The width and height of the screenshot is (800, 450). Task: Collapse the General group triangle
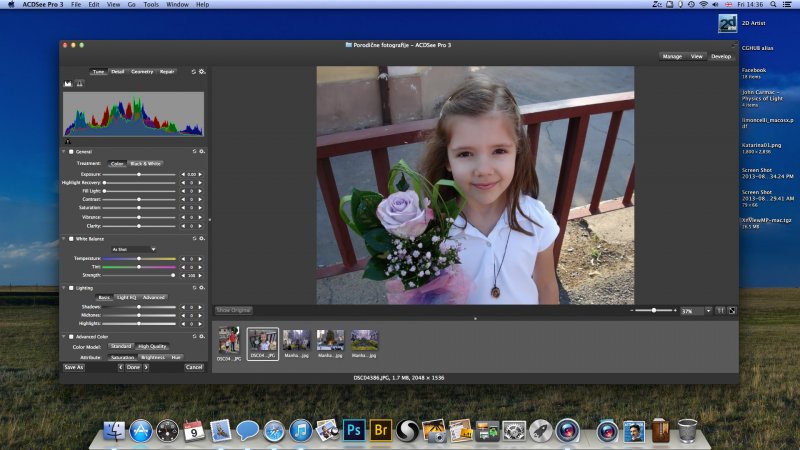tap(64, 152)
